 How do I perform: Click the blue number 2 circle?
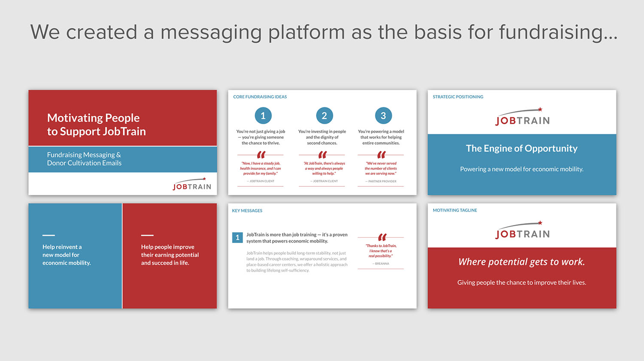[x=325, y=115]
